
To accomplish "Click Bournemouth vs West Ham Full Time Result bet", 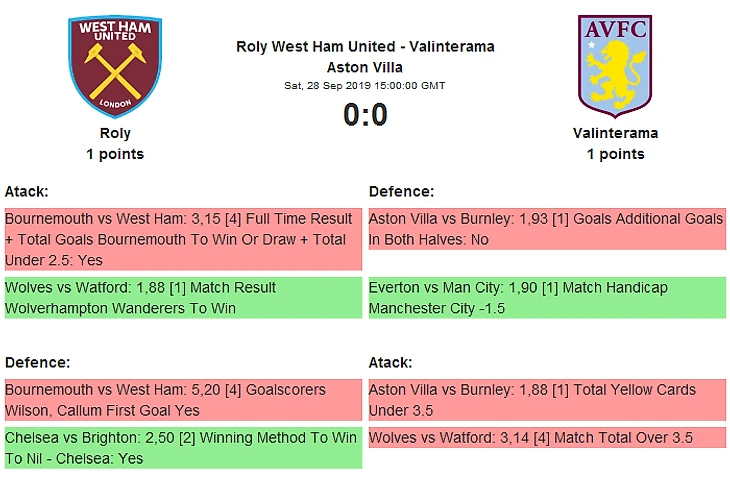I will (182, 239).
